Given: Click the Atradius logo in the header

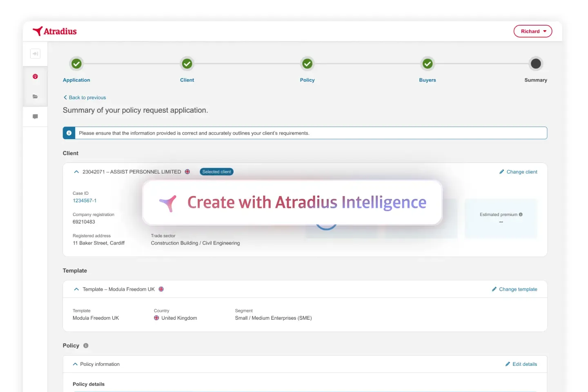Looking at the screenshot, I should tap(54, 31).
